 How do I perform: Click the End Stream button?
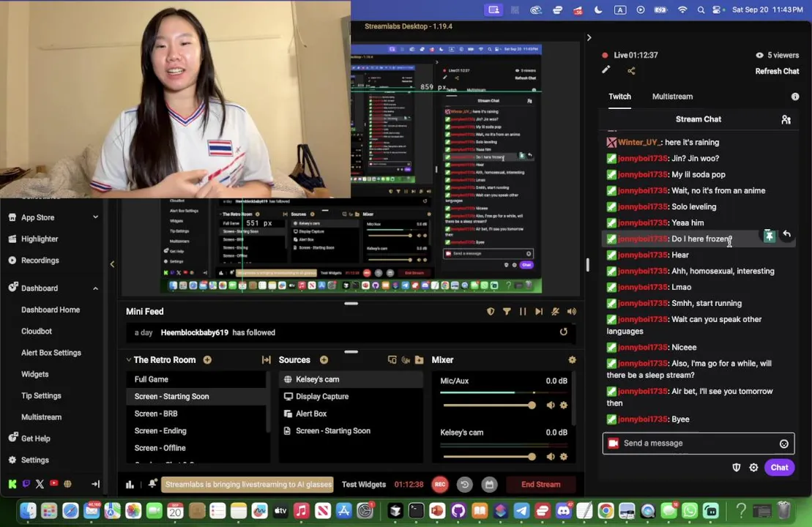coord(540,485)
